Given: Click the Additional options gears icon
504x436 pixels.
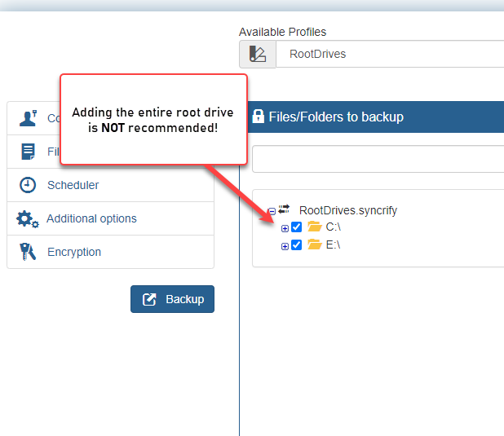Looking at the screenshot, I should [x=28, y=219].
